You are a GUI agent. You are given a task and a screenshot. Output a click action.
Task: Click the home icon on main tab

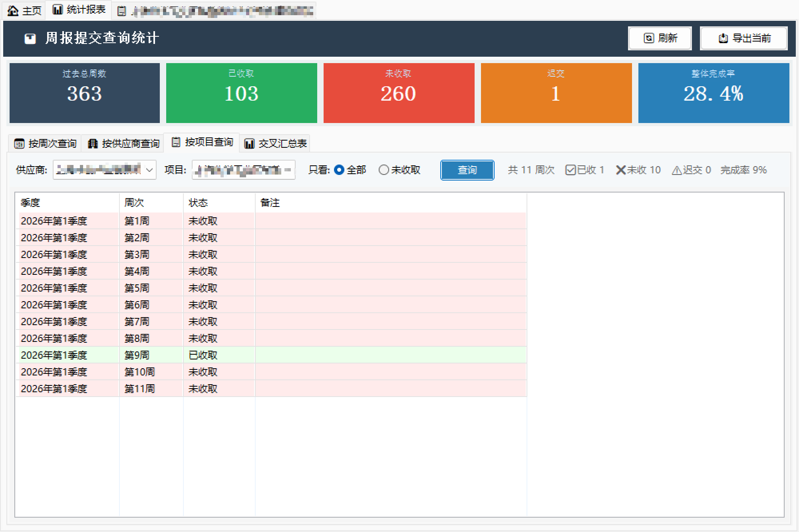(x=13, y=11)
